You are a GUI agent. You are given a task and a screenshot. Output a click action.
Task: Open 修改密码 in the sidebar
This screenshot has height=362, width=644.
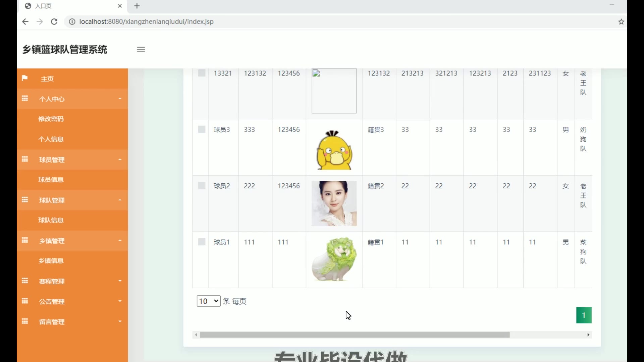pyautogui.click(x=51, y=119)
